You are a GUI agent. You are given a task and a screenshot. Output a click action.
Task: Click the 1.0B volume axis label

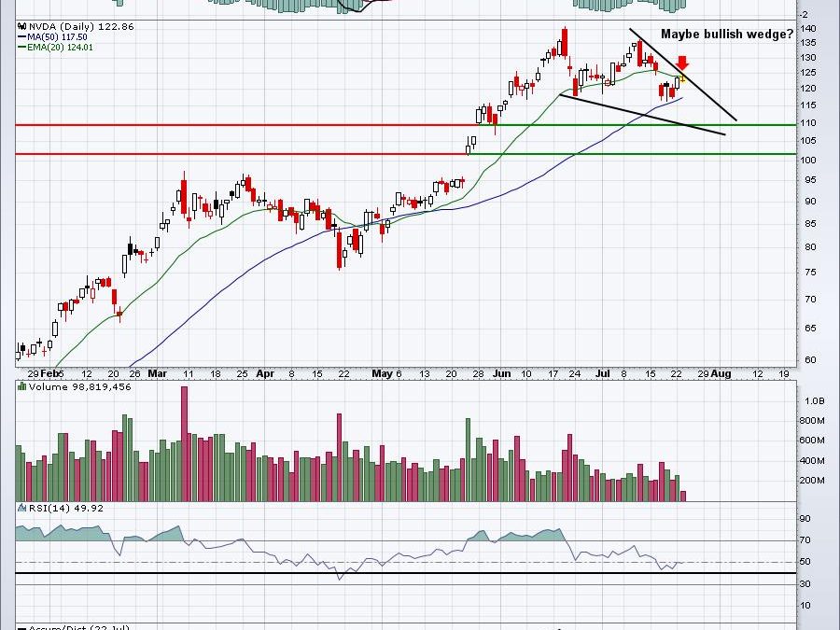click(814, 400)
